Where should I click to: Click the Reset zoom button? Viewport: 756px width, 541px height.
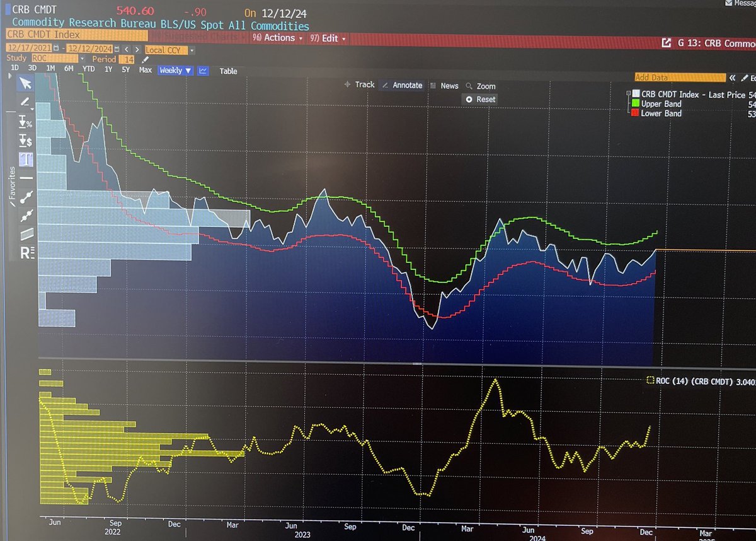pos(480,99)
